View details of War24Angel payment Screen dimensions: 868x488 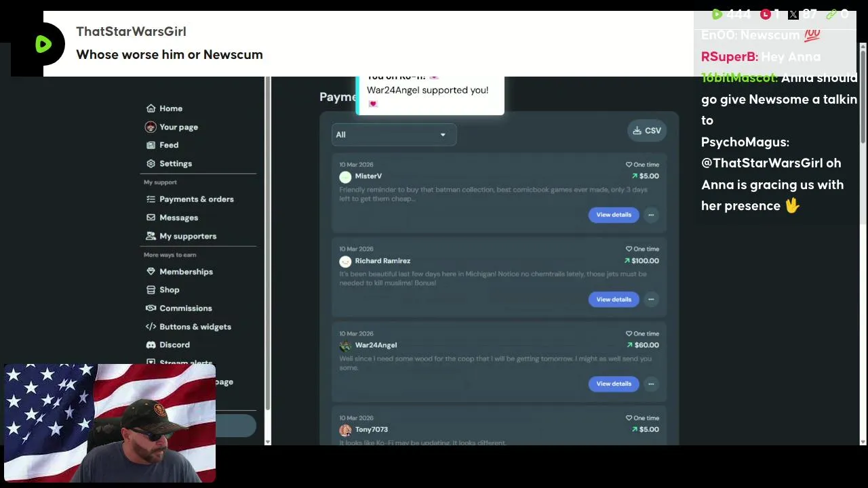point(614,384)
